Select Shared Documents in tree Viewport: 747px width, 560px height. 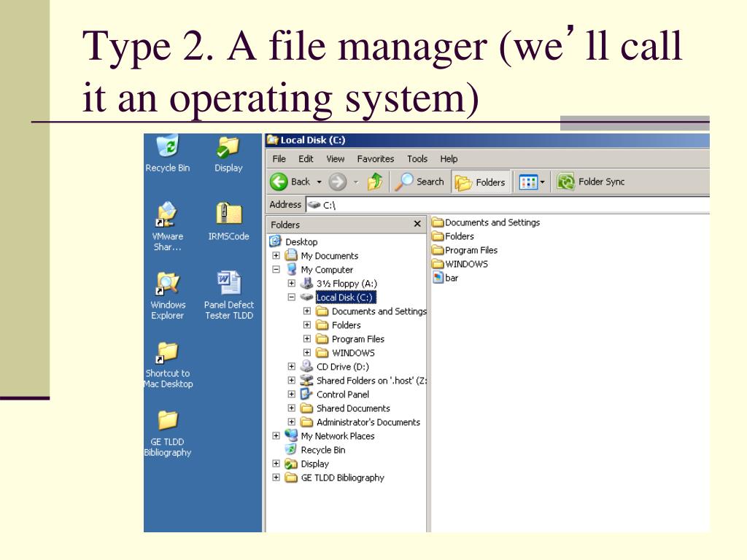353,408
